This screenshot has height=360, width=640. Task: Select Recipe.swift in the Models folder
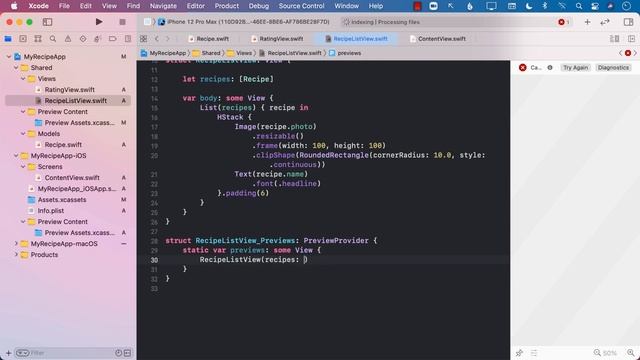[63, 144]
